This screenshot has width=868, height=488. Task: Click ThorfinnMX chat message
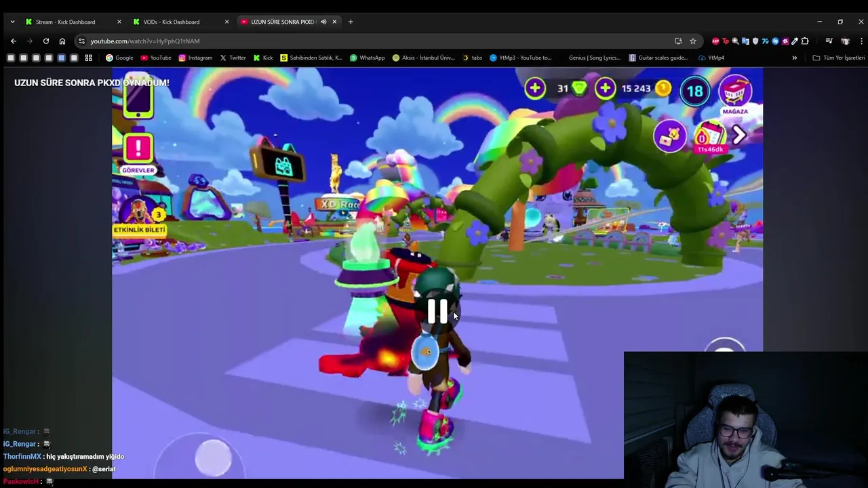tap(64, 457)
